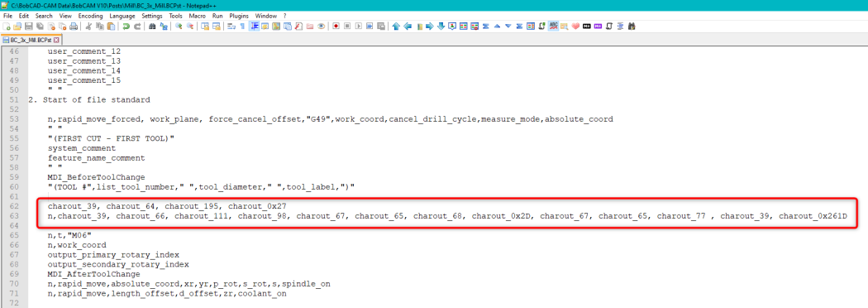Open the Macro menu
This screenshot has height=308, width=868.
click(197, 16)
